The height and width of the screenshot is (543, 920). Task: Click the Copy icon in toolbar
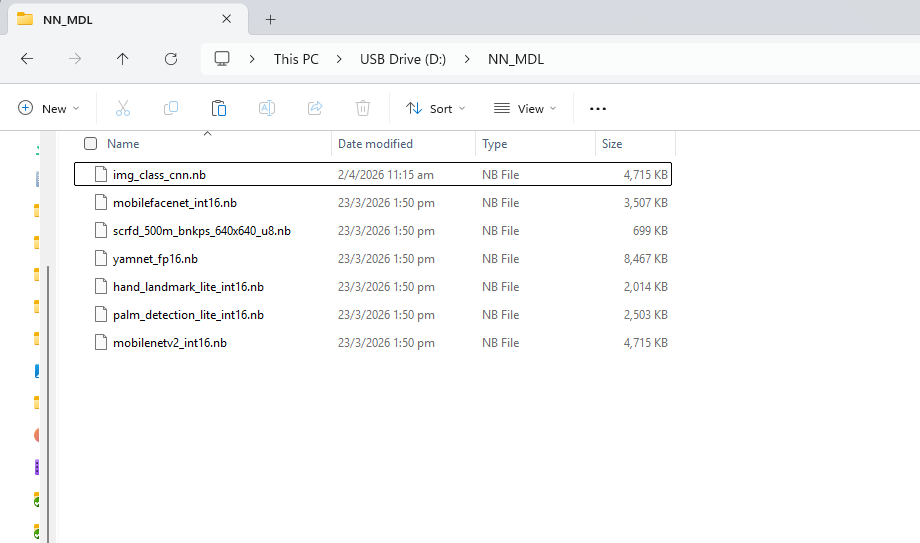pos(171,108)
